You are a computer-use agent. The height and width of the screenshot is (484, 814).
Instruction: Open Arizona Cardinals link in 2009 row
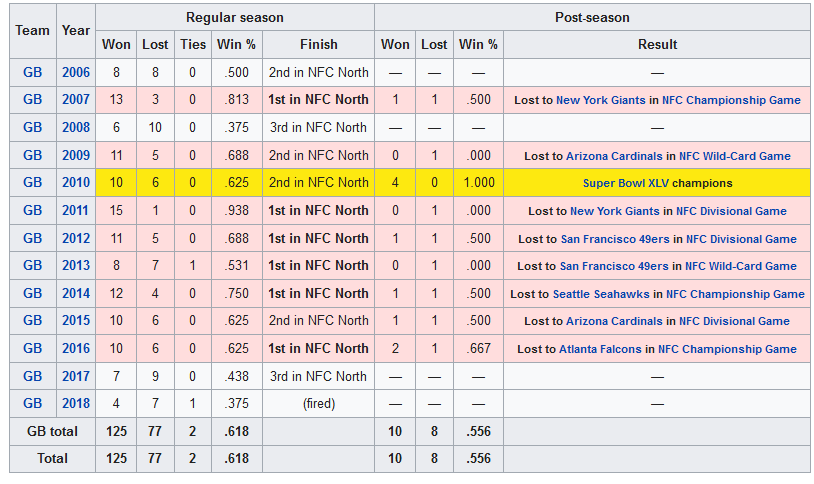coord(614,156)
